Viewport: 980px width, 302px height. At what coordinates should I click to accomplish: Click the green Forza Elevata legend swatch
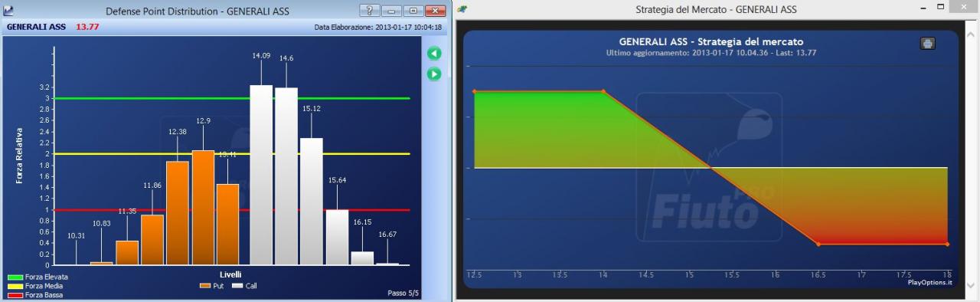[15, 277]
